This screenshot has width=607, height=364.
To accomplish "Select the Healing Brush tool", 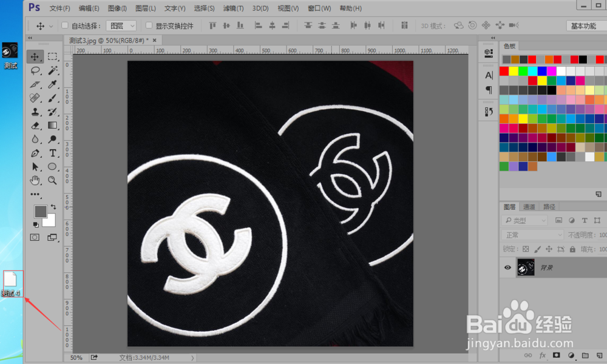I will pos(35,98).
